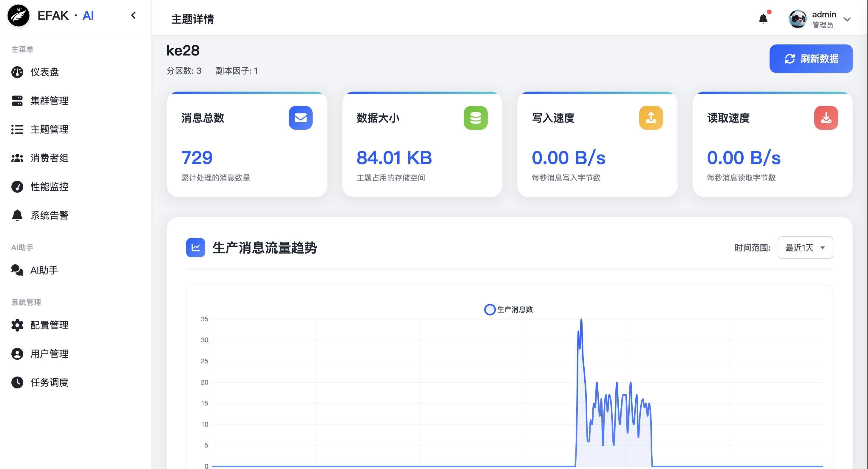868x469 pixels.
Task: Click the 刷新数据 refresh button
Action: pos(811,58)
